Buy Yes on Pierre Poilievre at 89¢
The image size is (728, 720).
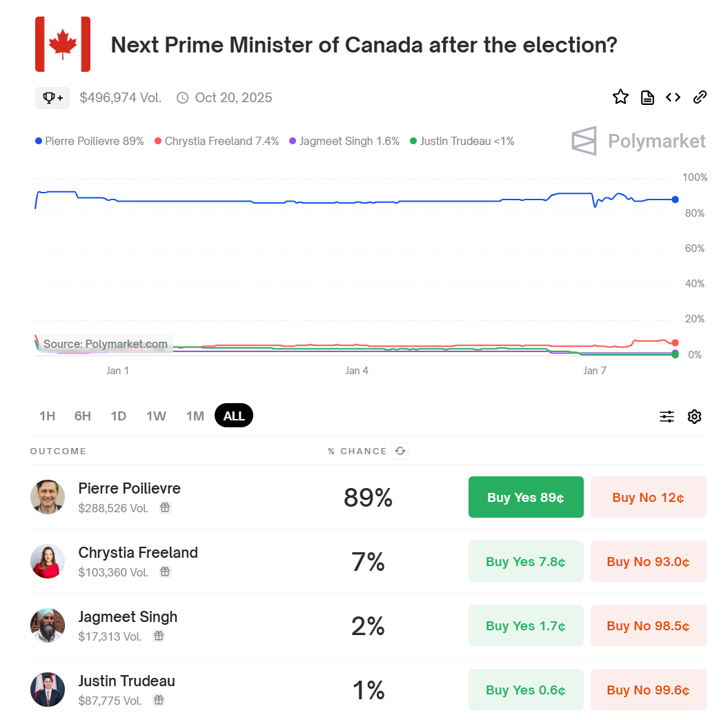pyautogui.click(x=526, y=497)
